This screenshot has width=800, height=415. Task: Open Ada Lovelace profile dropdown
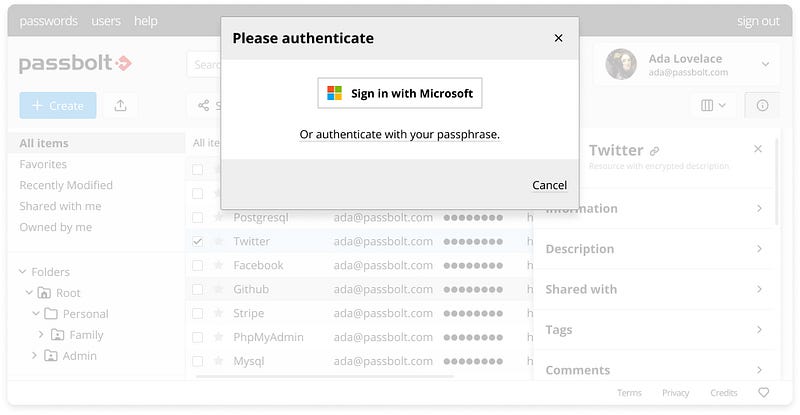[765, 64]
